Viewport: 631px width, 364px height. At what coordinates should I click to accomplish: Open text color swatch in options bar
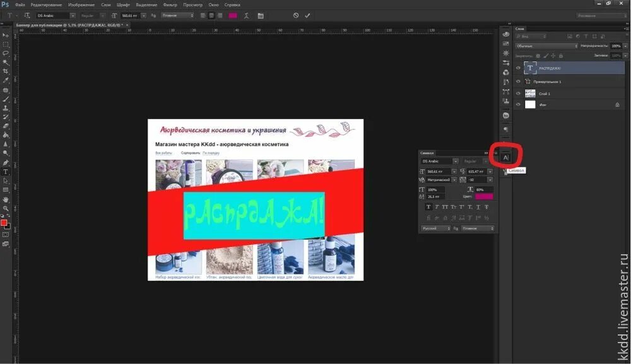tap(233, 15)
